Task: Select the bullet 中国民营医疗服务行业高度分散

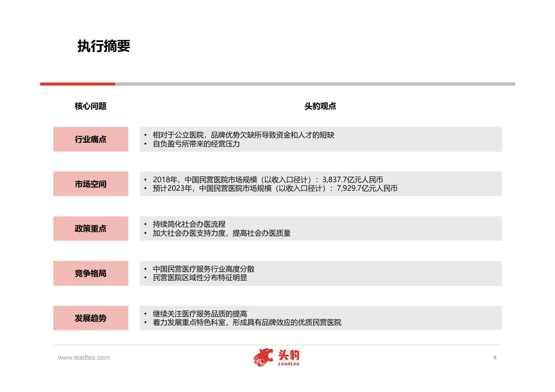Action: click(x=203, y=269)
